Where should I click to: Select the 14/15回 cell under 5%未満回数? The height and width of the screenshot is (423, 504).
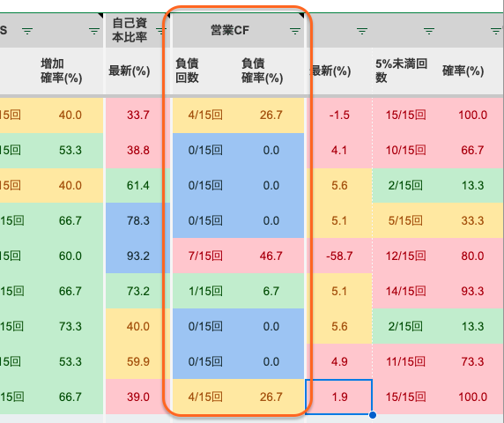point(405,291)
